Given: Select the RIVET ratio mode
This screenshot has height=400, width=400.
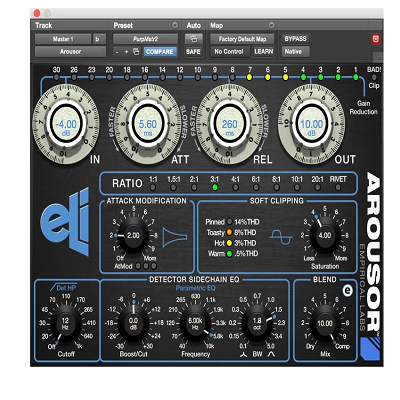Looking at the screenshot, I should [x=338, y=188].
